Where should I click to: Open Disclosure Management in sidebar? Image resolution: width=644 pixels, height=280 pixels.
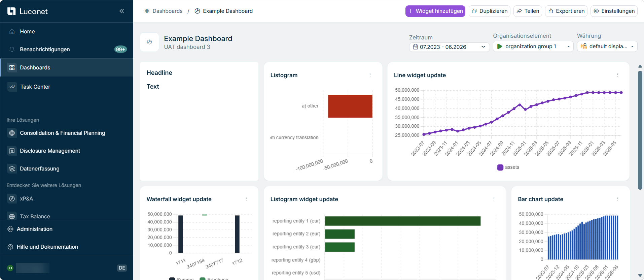pos(67,151)
